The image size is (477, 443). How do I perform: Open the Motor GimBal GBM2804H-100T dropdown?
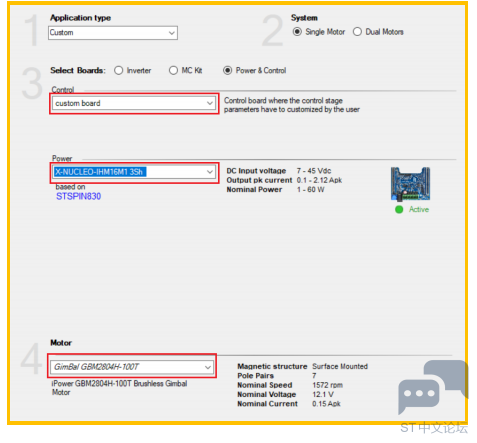pos(132,367)
